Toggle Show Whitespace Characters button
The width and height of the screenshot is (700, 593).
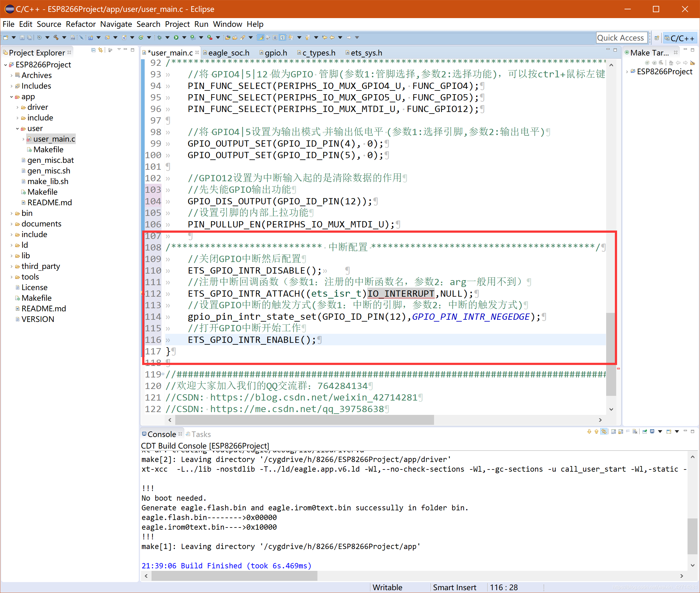282,38
